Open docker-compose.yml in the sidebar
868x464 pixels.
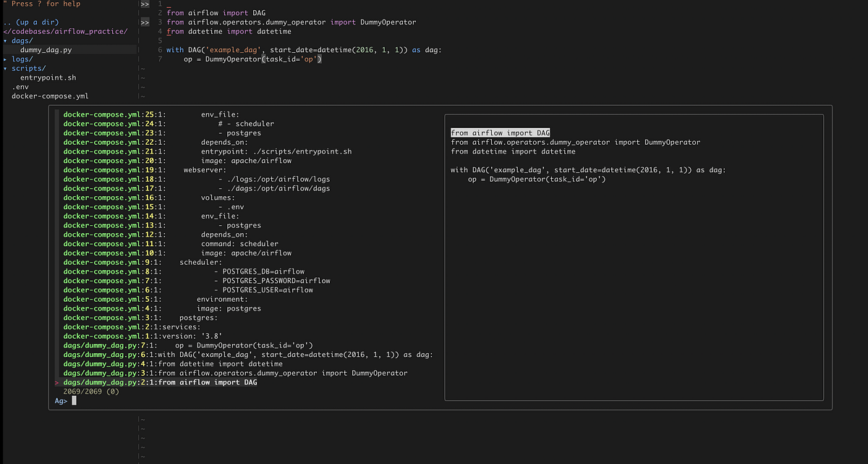coord(46,96)
